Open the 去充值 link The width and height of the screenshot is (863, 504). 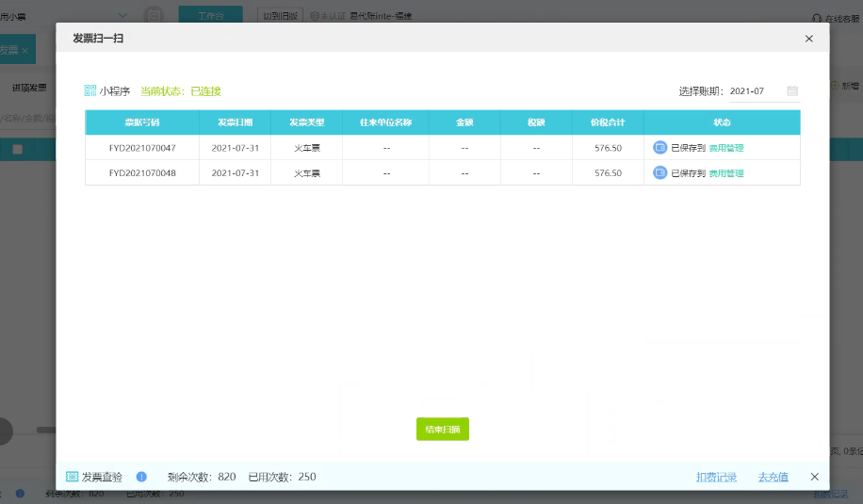[773, 477]
